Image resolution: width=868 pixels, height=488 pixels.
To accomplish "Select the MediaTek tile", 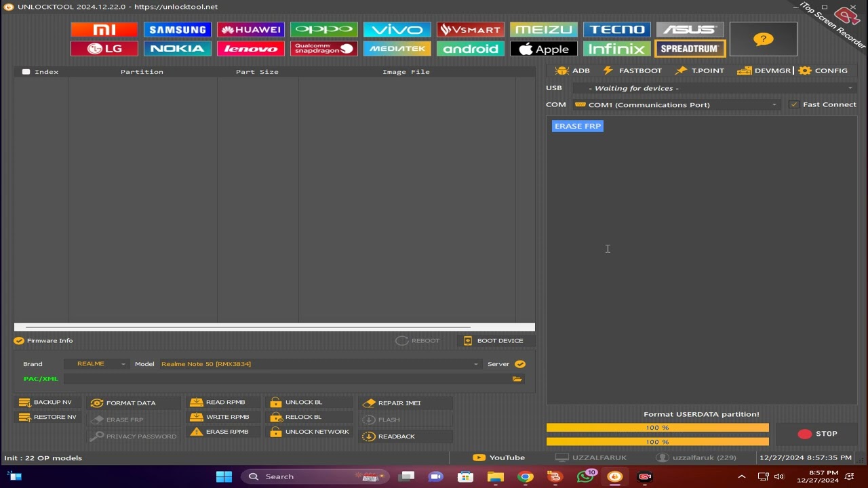I will 397,49.
